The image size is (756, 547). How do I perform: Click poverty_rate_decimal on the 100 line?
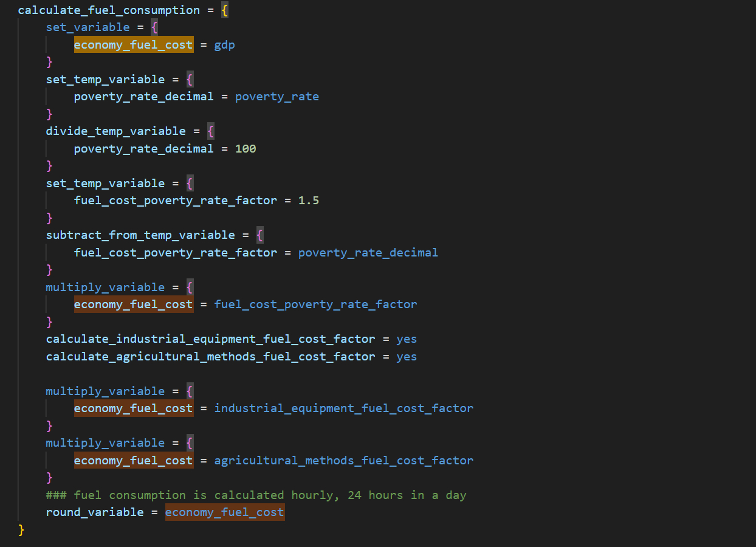[144, 149]
